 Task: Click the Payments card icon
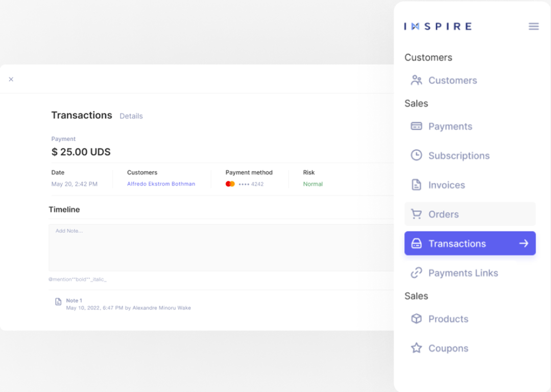point(416,126)
